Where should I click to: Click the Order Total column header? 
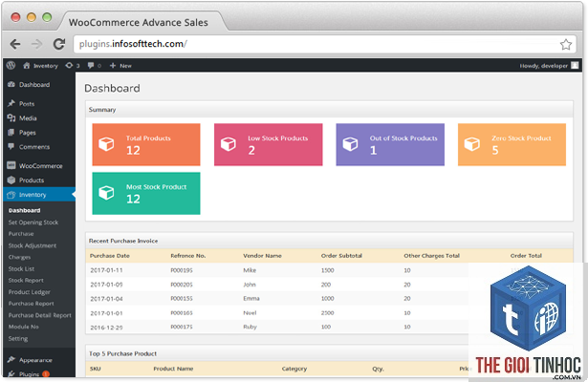pos(526,256)
